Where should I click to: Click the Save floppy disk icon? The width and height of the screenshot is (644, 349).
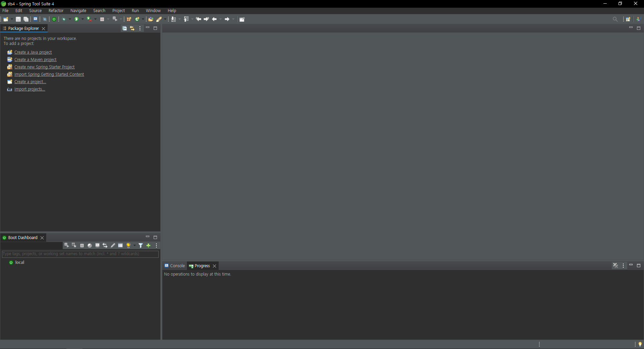[18, 19]
